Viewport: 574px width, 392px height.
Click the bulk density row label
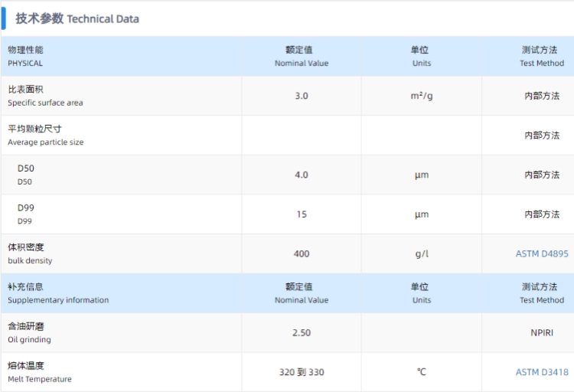tap(30, 254)
